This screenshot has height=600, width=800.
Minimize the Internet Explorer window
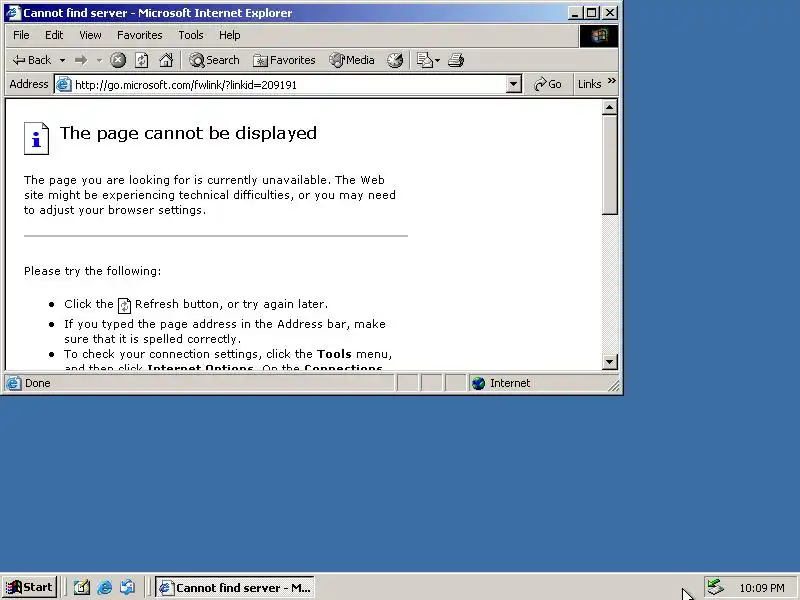point(575,13)
